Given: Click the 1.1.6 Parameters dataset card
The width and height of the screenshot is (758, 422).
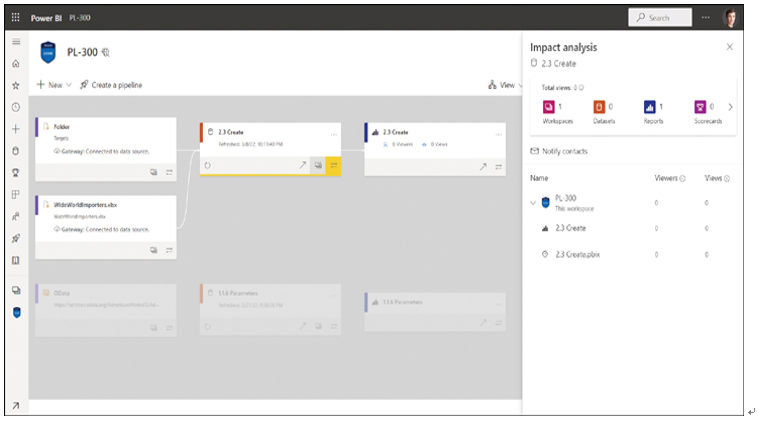Looking at the screenshot, I should click(x=271, y=310).
